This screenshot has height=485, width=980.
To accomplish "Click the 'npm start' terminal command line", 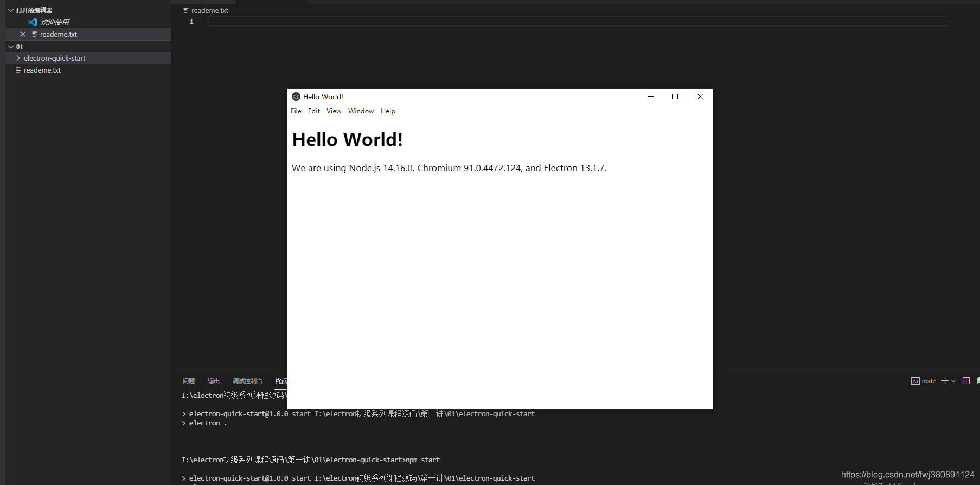I will (311, 460).
